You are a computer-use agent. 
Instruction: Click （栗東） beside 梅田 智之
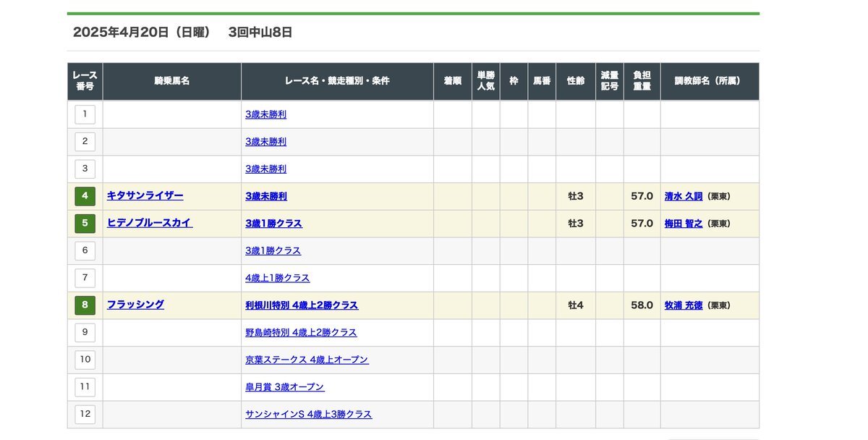[x=718, y=224]
